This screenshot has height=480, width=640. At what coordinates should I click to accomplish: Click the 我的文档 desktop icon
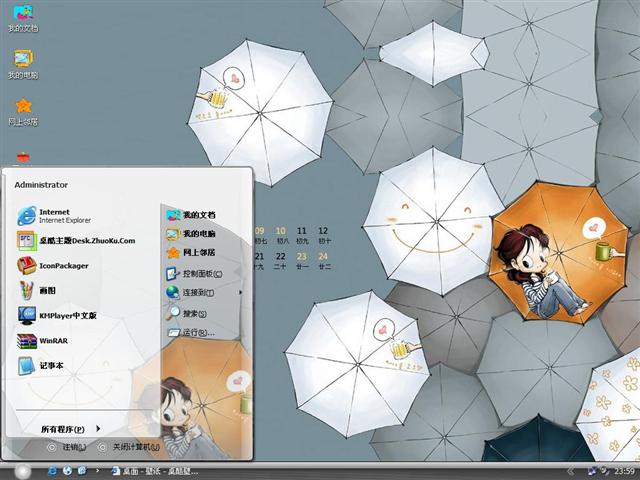[22, 17]
